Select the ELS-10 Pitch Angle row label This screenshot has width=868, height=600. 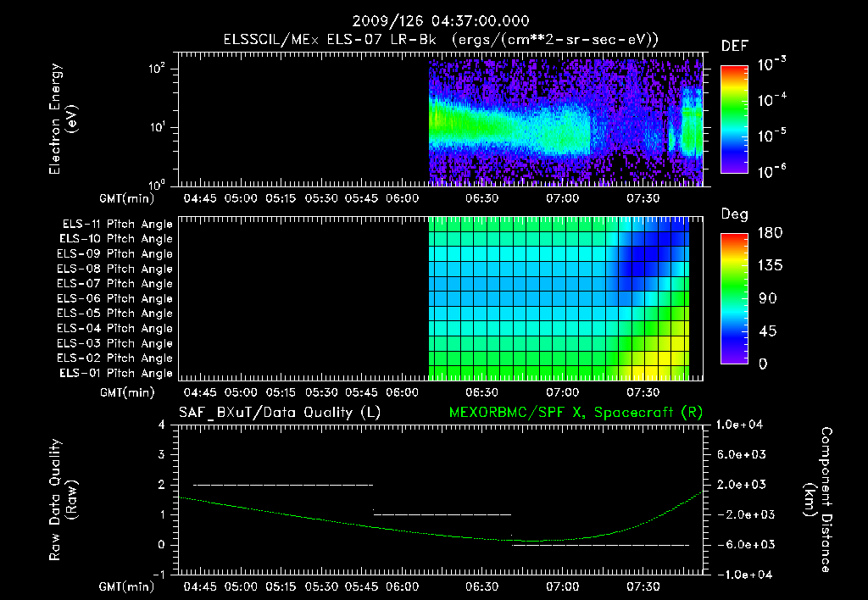[x=115, y=239]
